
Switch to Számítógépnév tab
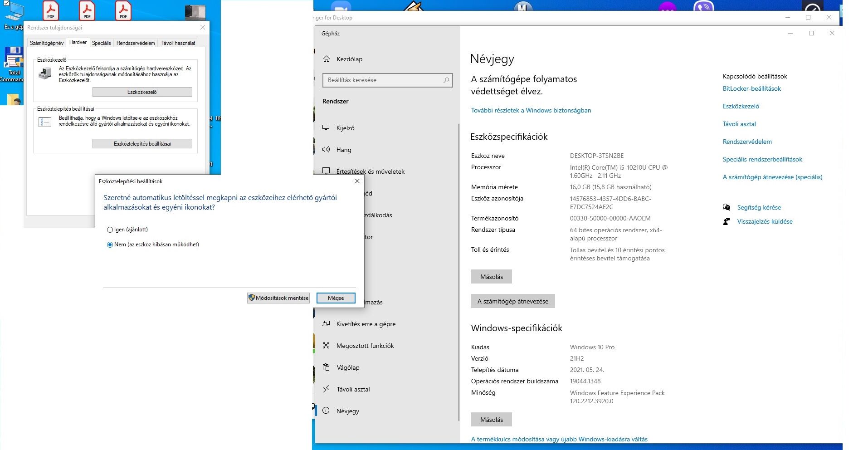click(47, 43)
